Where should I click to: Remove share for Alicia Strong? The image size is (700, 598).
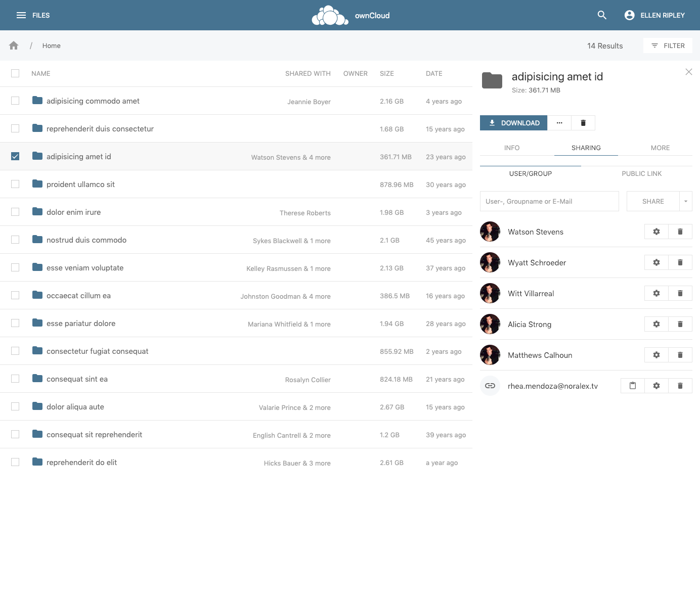pos(680,324)
